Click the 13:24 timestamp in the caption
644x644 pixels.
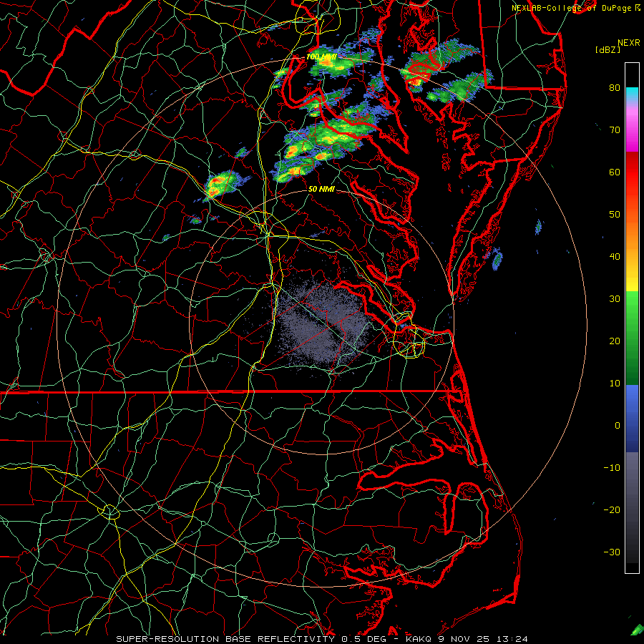pyautogui.click(x=513, y=639)
